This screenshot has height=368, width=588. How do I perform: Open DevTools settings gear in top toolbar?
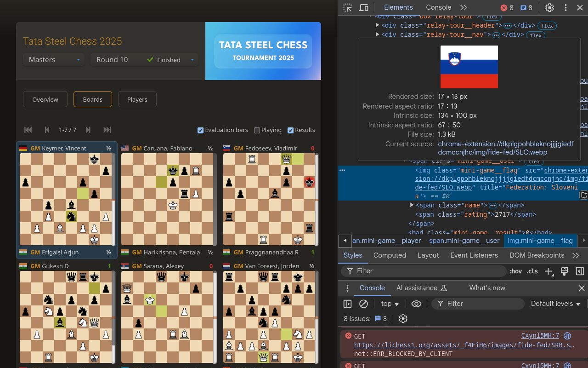(x=549, y=7)
